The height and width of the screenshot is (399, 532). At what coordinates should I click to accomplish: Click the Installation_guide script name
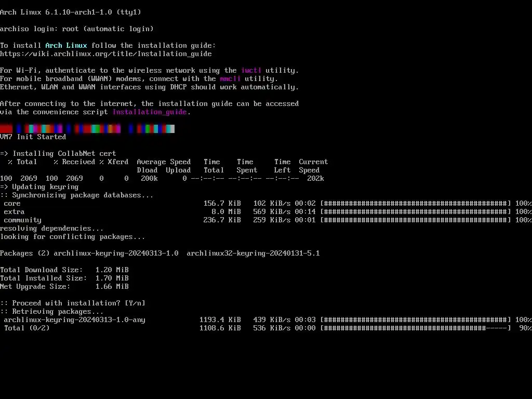tap(150, 112)
